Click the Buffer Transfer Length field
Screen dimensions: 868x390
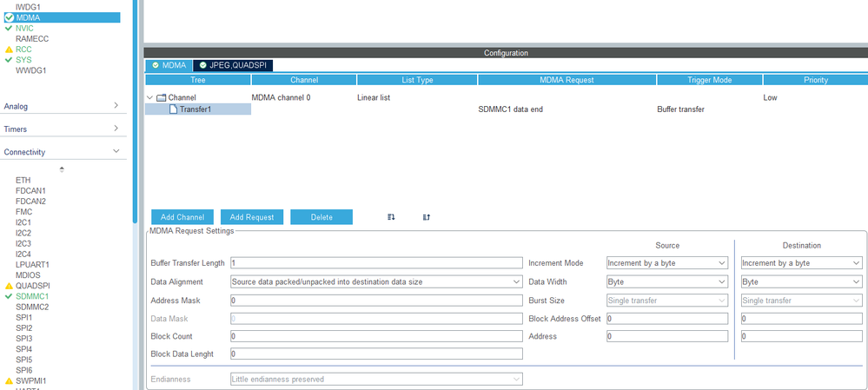(x=376, y=263)
